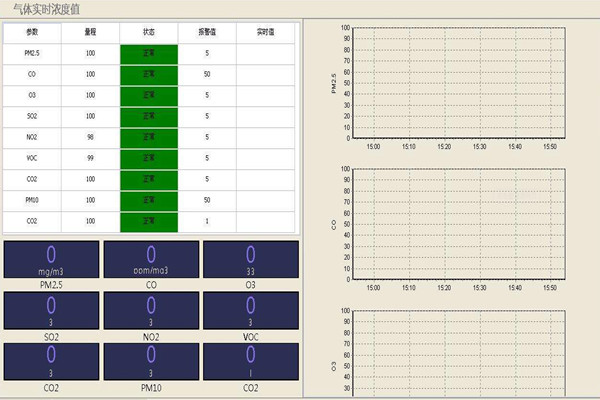Click the 参数 column header
Screen dimensions: 600x400
32,31
